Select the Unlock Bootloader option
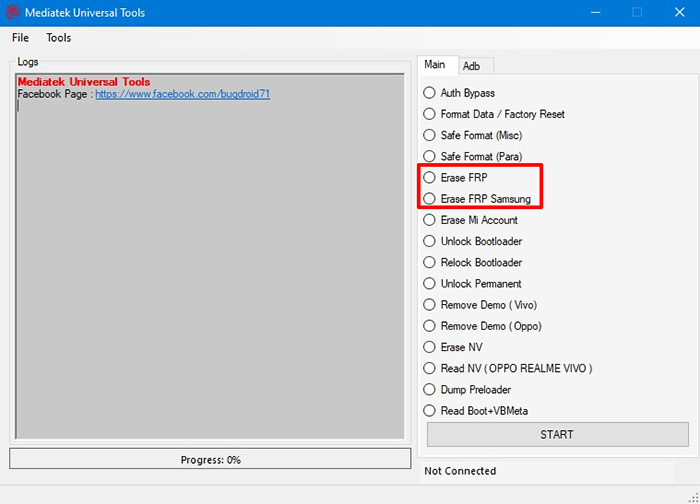The width and height of the screenshot is (700, 504). (430, 241)
